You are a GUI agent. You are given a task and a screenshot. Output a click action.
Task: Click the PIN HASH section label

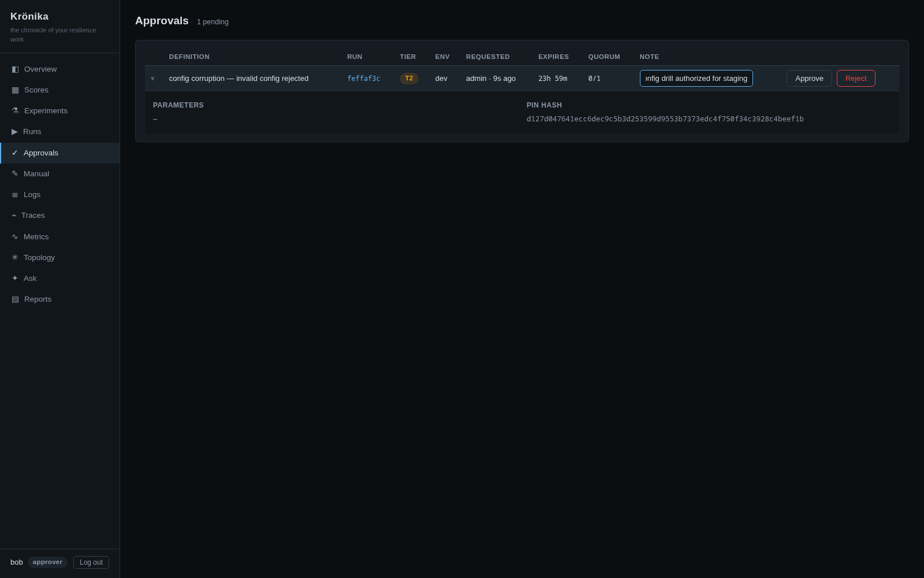(544, 105)
